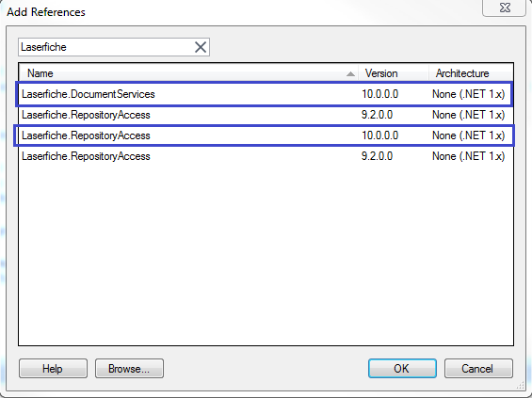Click the Add References title bar

pos(237,12)
